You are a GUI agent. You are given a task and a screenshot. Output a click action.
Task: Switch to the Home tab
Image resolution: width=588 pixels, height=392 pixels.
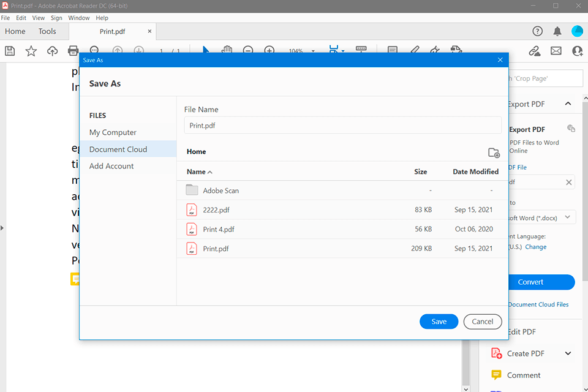tap(15, 31)
